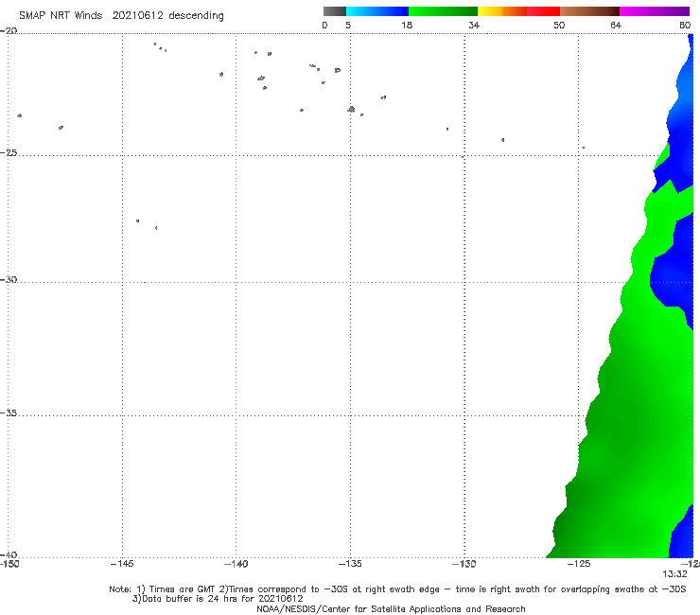Click the longitude label '-125'
This screenshot has height=615, width=700.
click(x=579, y=564)
